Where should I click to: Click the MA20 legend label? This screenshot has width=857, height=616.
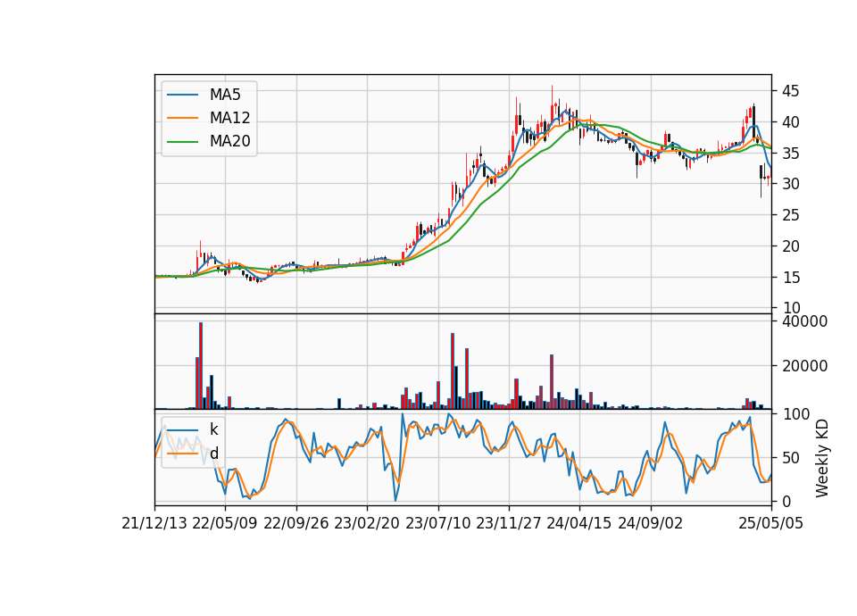tap(229, 141)
